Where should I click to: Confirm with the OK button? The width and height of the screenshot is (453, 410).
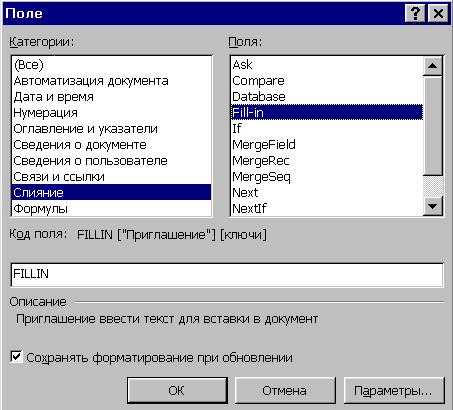tap(177, 390)
